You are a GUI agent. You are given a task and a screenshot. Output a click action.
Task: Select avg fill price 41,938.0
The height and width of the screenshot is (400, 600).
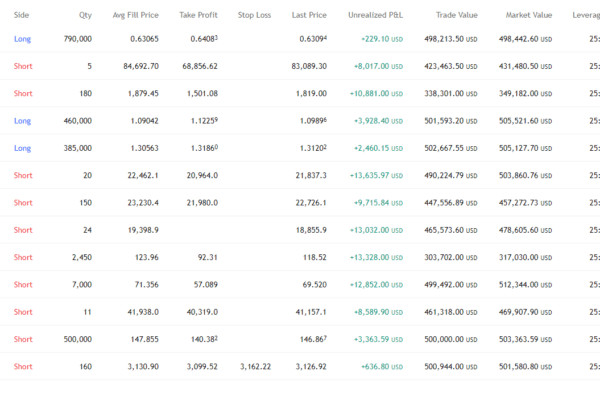click(143, 312)
